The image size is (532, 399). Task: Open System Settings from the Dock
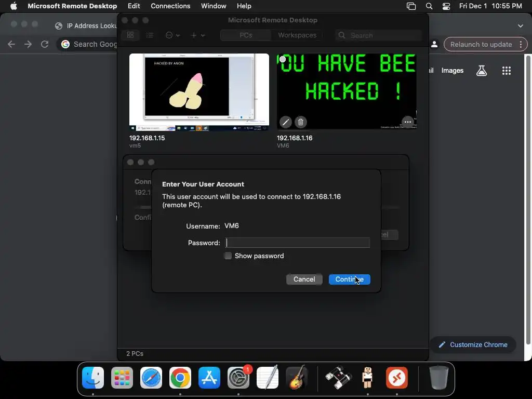point(238,377)
